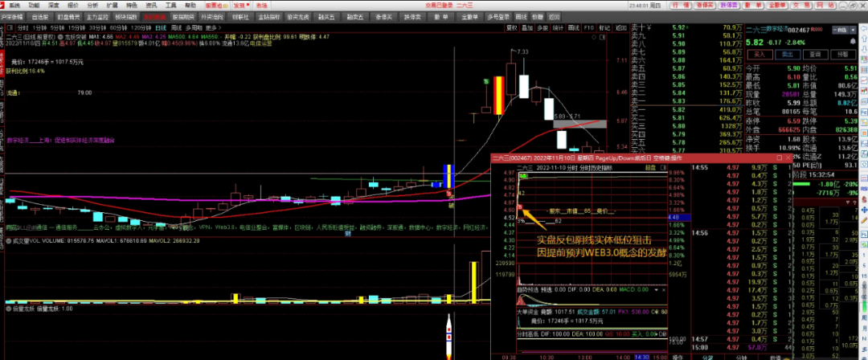Expand the 更多 periods list
Screen dimensions: 868x360
tap(213, 27)
